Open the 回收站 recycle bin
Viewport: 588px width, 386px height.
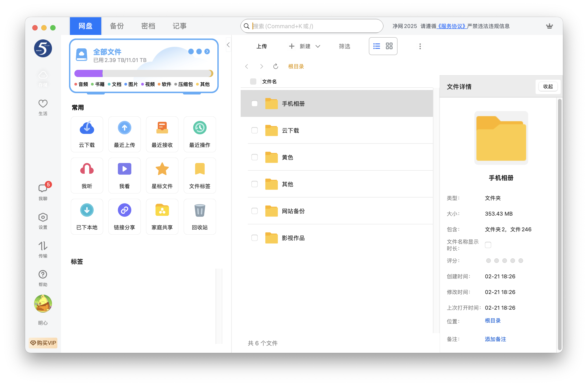click(199, 217)
